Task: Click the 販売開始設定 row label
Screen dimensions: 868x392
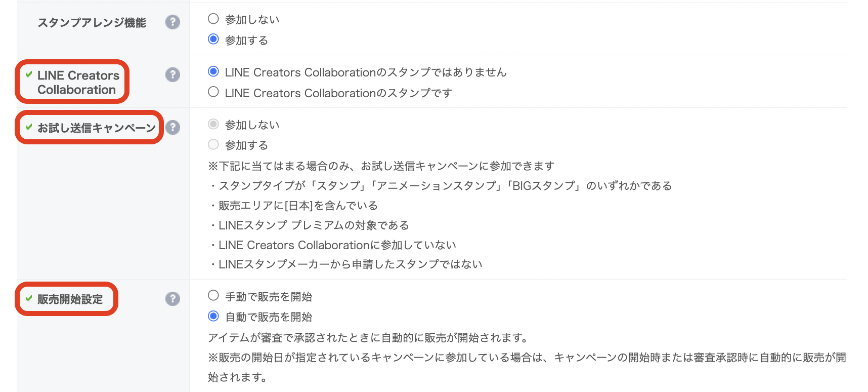Action: [70, 299]
